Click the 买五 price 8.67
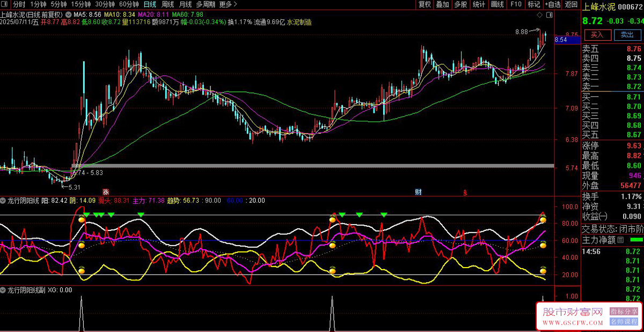The image size is (644, 332). click(x=633, y=135)
